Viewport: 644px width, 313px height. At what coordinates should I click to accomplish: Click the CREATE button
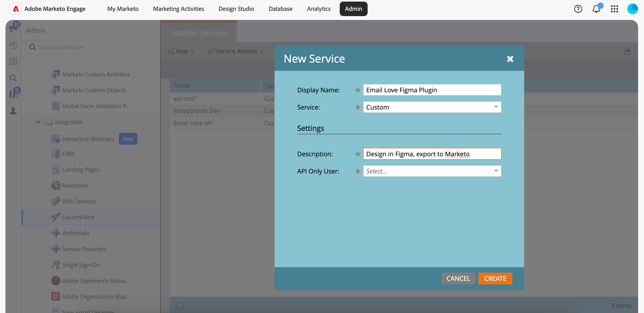tap(495, 278)
